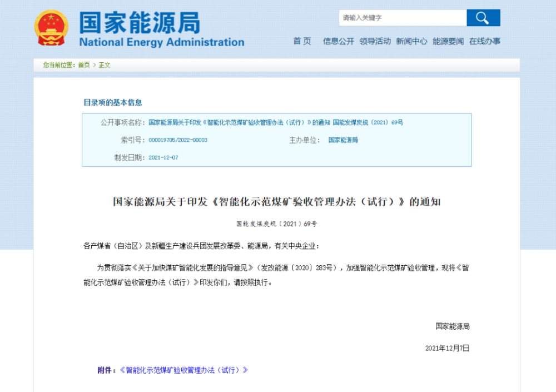
Task: Open the 首页 navigation menu item
Action: [x=302, y=41]
